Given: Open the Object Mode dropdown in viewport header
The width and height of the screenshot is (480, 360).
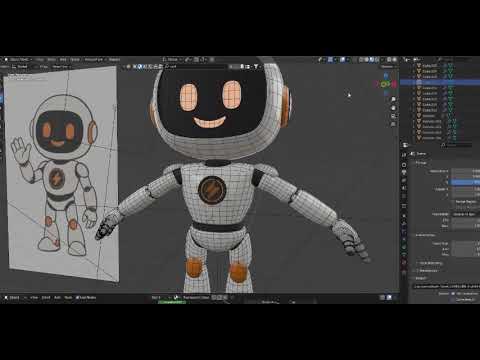Looking at the screenshot, I should click(19, 60).
